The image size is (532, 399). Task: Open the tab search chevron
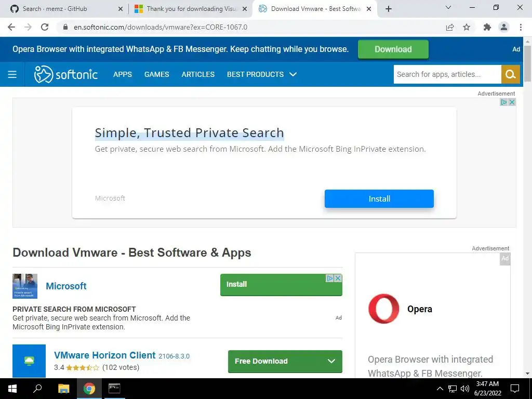(448, 7)
